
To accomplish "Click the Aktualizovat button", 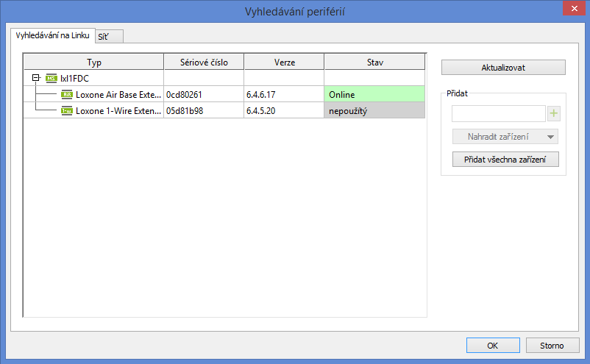I will pos(503,68).
